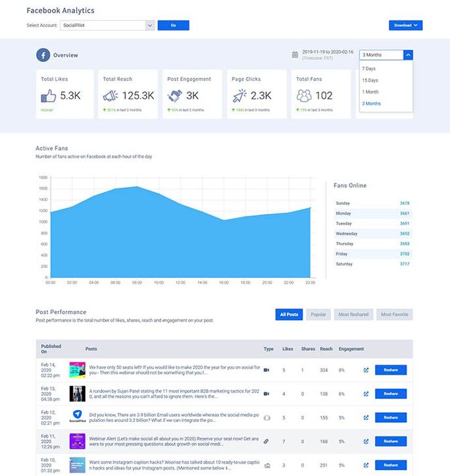Click the Published On column header

click(51, 349)
